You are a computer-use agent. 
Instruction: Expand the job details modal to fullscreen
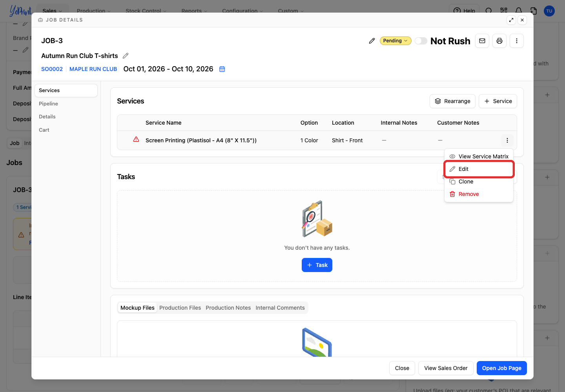point(511,20)
